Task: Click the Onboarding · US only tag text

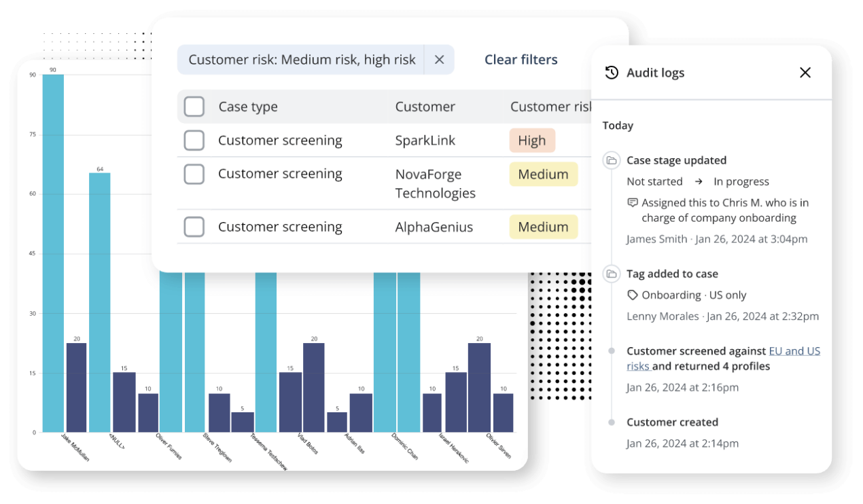Action: [694, 295]
